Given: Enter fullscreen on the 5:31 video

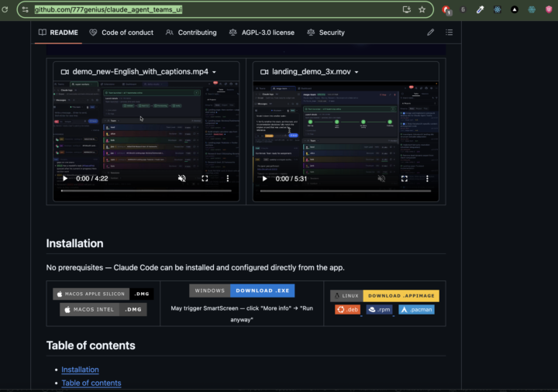Looking at the screenshot, I should [405, 179].
